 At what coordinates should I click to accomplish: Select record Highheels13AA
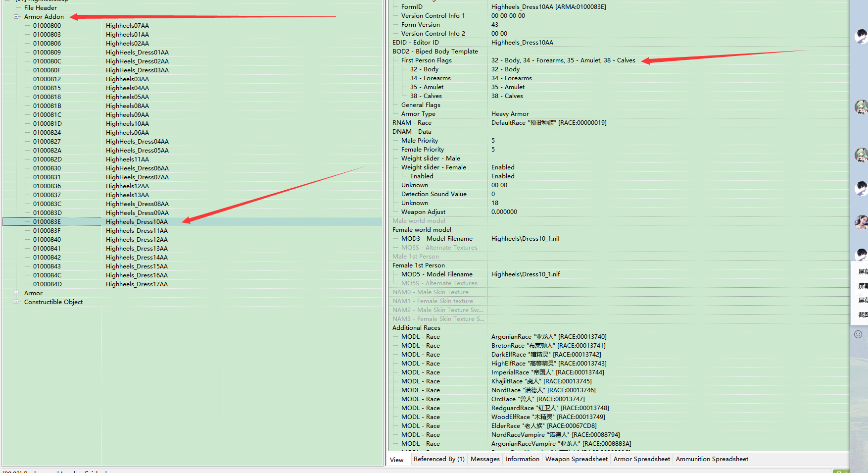127,195
